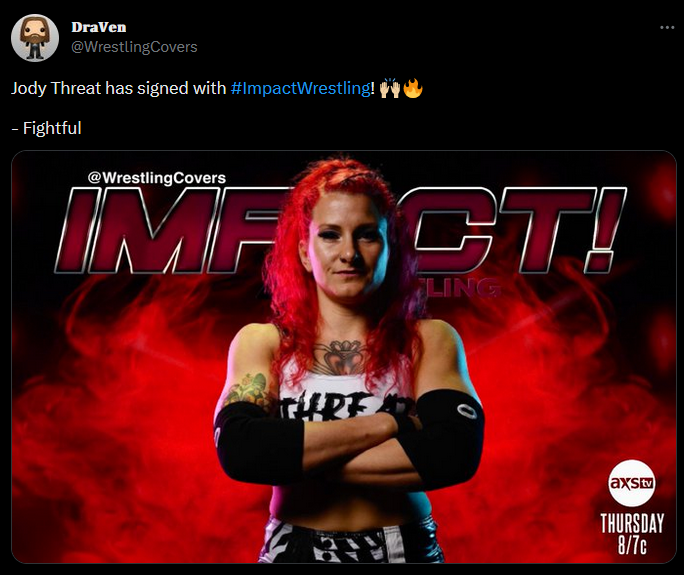Open the three-dot more options menu
The width and height of the screenshot is (684, 575).
coord(667,27)
